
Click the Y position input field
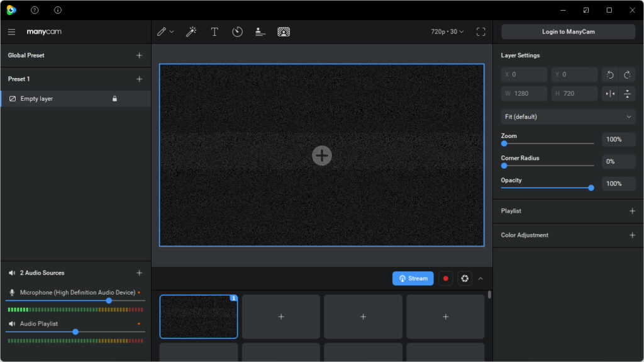(x=574, y=74)
